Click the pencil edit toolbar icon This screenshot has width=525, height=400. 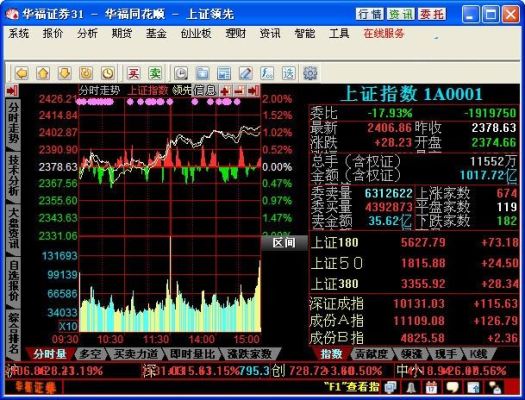tap(245, 73)
